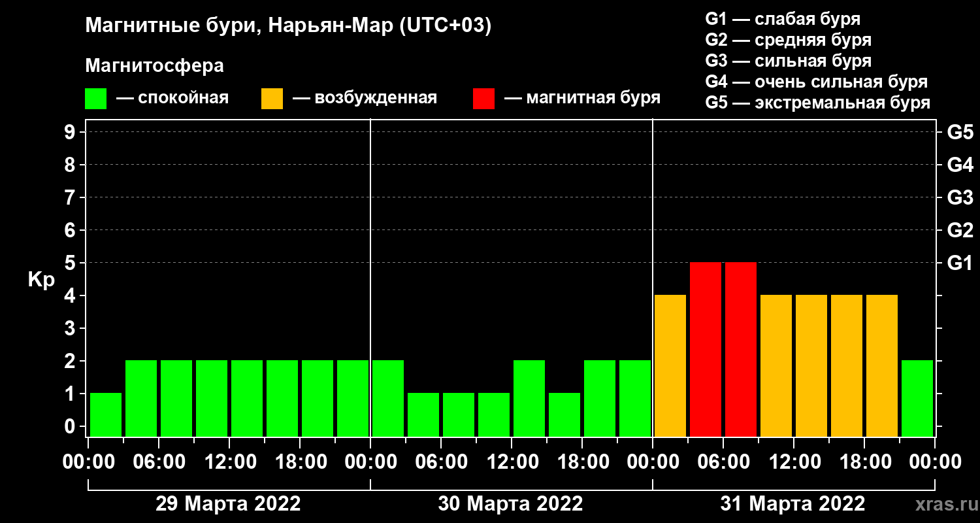This screenshot has height=523, width=980.
Task: Select the Kp 2 bar for 30 Марта 12:00–15:00
Action: pos(529,398)
